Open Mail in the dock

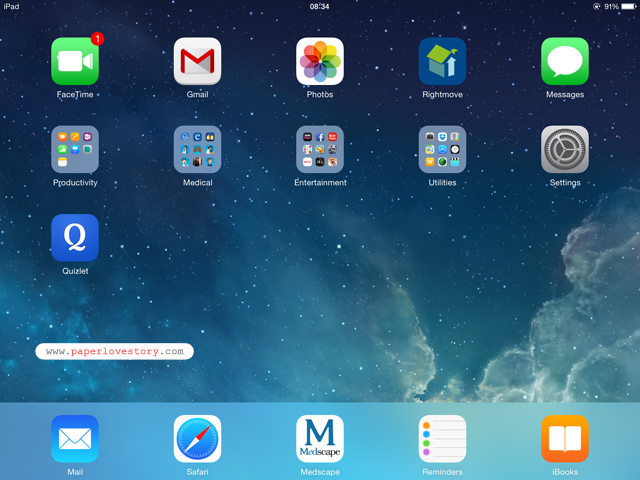[75, 439]
